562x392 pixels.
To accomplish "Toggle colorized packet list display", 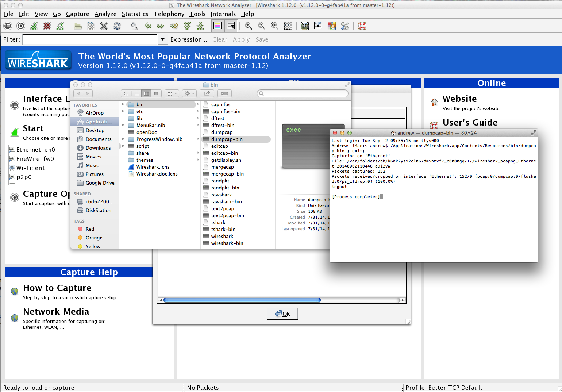I will click(x=218, y=26).
